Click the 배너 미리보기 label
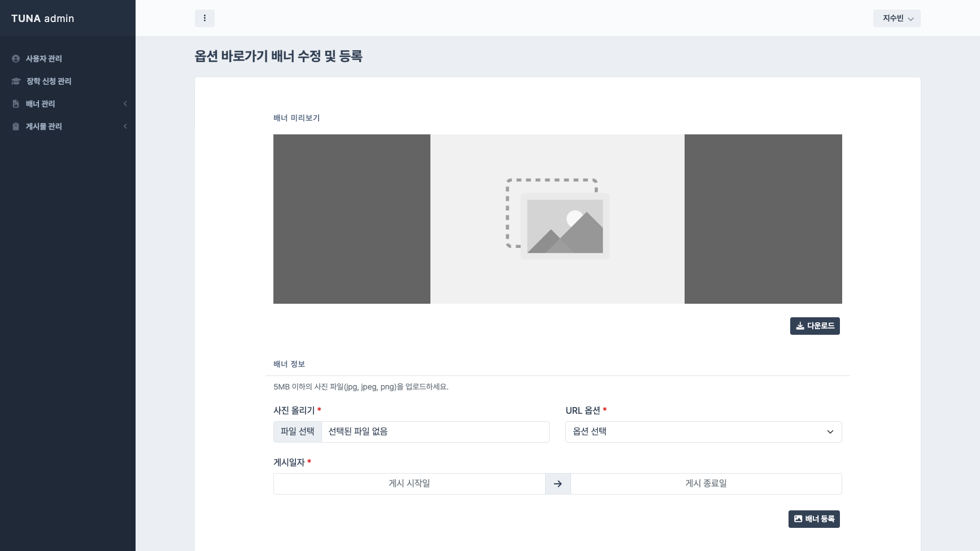 [297, 118]
